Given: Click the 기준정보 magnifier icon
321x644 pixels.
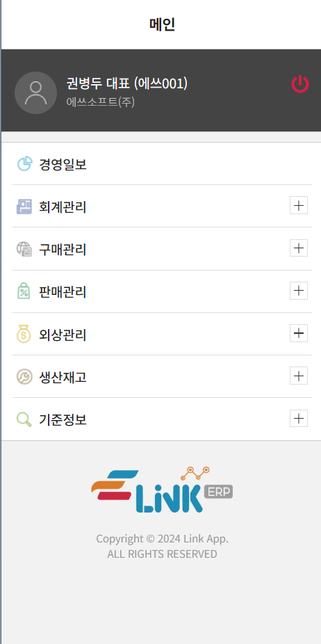Looking at the screenshot, I should tap(24, 419).
